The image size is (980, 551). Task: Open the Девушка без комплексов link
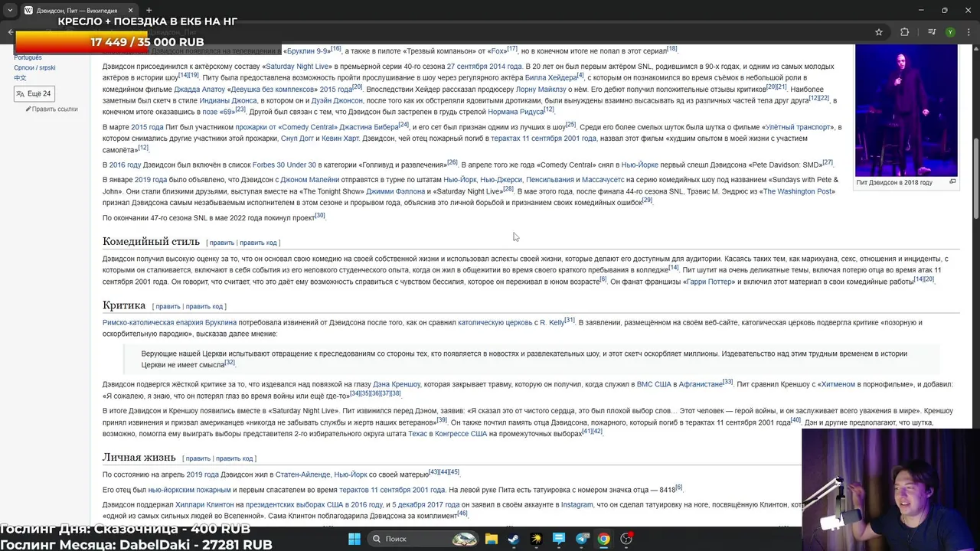pyautogui.click(x=273, y=90)
